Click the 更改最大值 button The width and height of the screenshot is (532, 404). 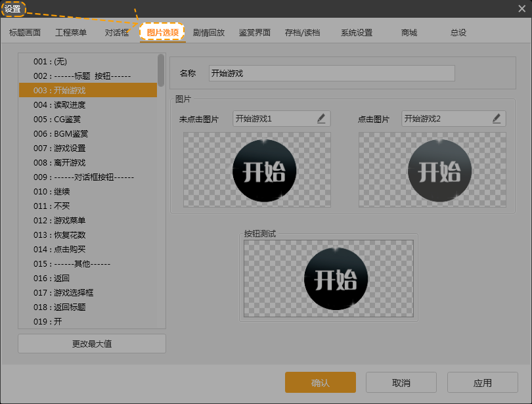(91, 343)
